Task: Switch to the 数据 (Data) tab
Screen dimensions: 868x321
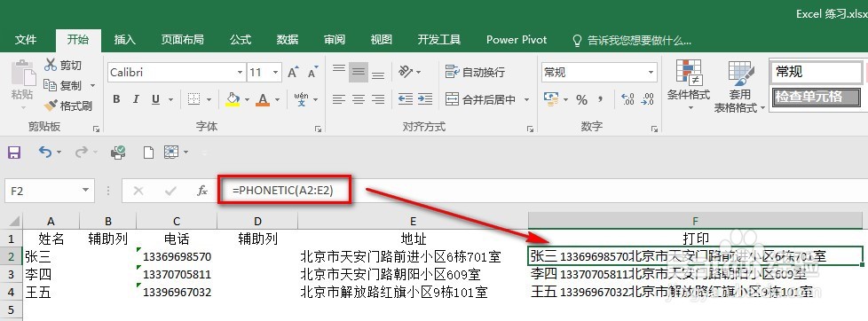Action: pos(288,40)
